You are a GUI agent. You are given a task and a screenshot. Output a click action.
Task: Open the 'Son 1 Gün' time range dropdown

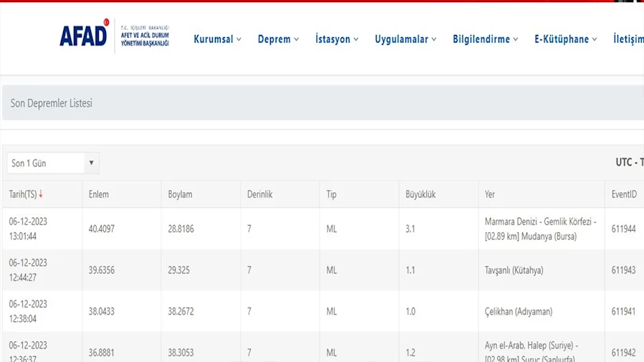(x=53, y=163)
